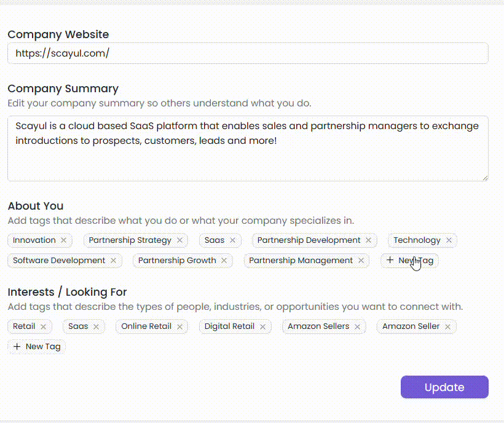Delete the Saas tag under About You
Viewport: 504px width, 423px height.
232,240
